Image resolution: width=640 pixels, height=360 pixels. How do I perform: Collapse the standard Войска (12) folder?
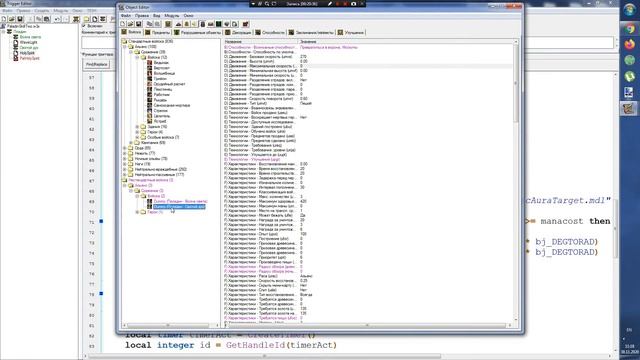coord(137,58)
